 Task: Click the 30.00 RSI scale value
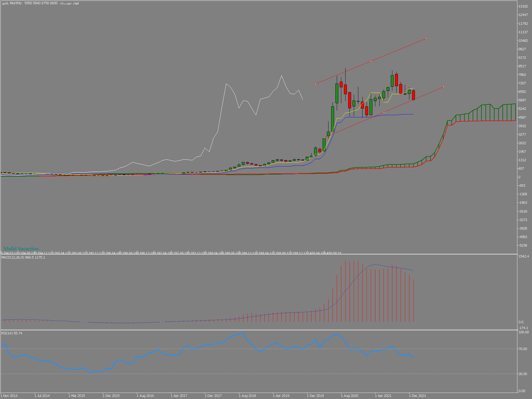coord(523,374)
